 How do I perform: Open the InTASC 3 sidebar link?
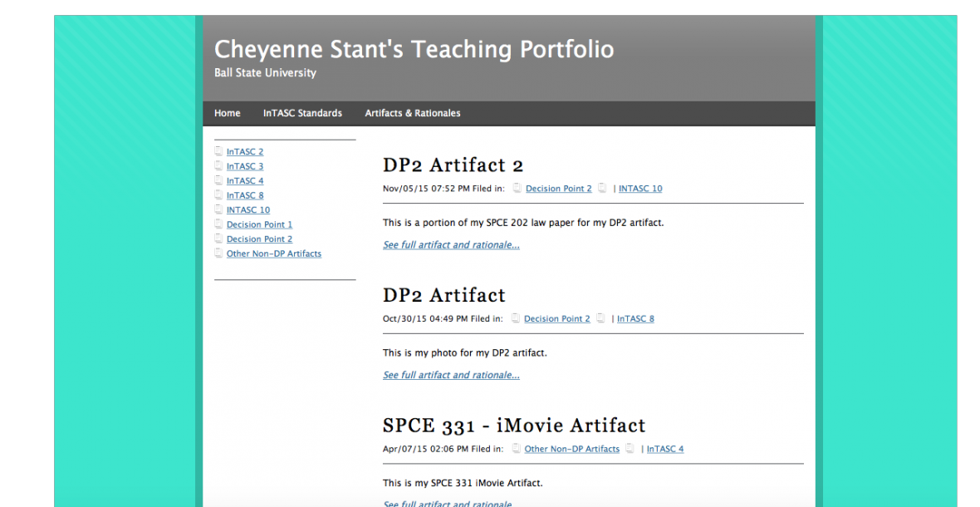245,166
